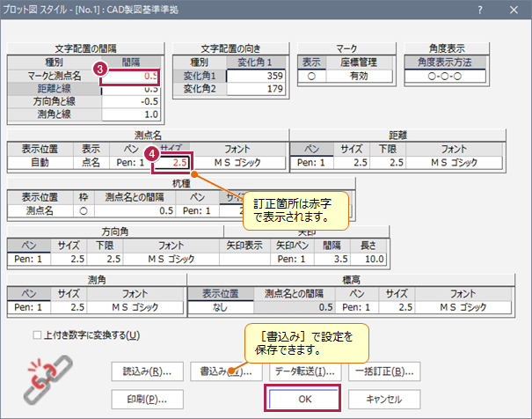Select 距離 Pen: 1 cell
The image size is (532, 419).
coord(311,163)
